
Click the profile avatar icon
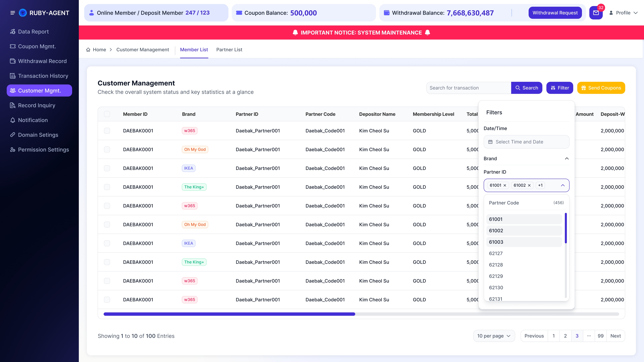pos(611,13)
